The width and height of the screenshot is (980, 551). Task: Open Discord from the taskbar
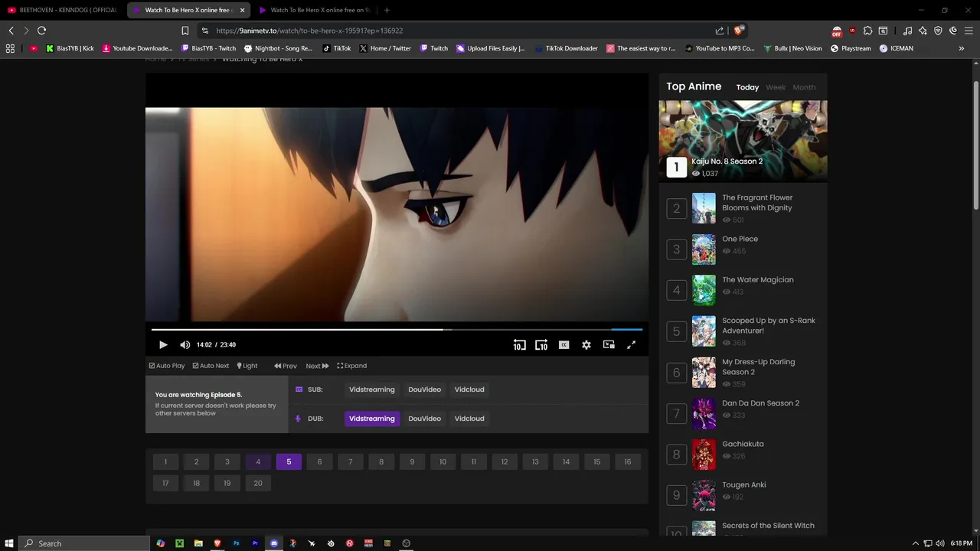click(274, 543)
